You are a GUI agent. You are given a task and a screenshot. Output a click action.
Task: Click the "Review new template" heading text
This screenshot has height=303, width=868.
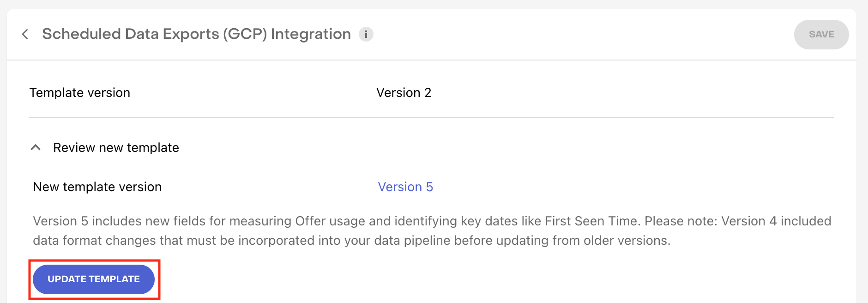coord(116,148)
